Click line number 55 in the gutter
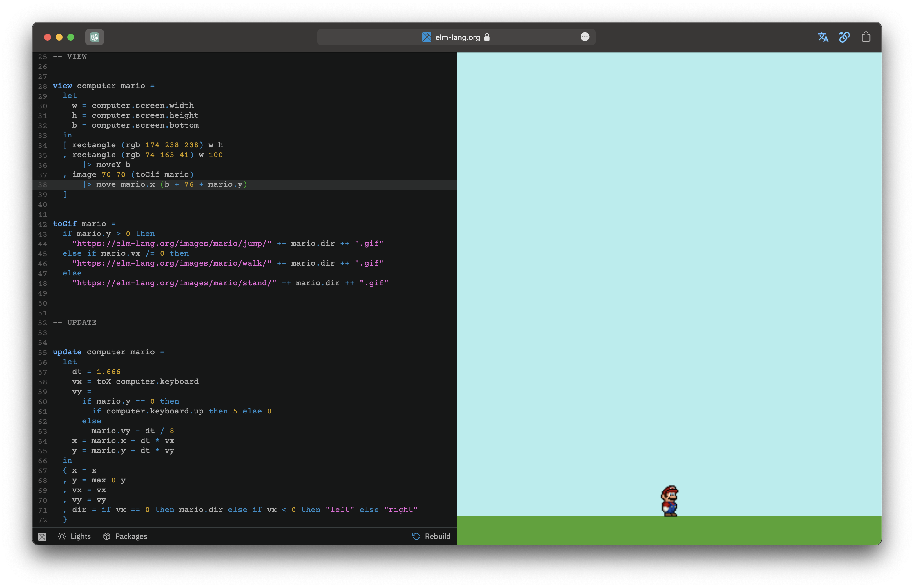The image size is (914, 588). pyautogui.click(x=42, y=352)
